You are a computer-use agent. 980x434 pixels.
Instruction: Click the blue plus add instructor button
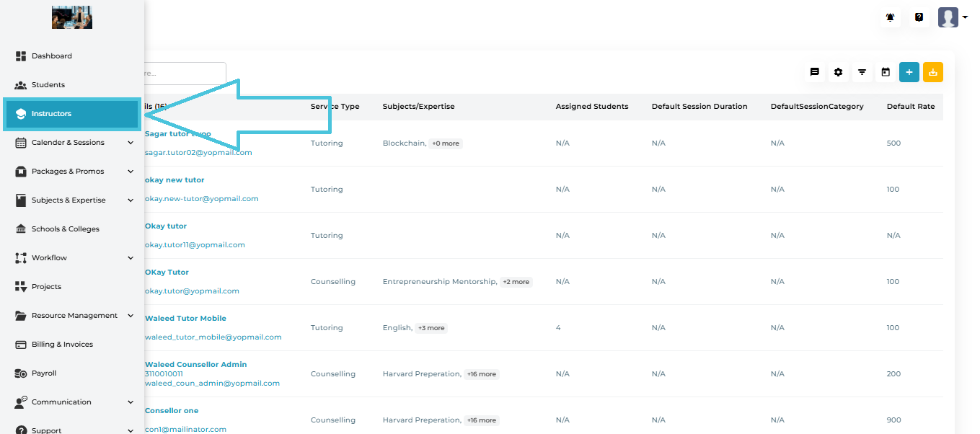909,72
